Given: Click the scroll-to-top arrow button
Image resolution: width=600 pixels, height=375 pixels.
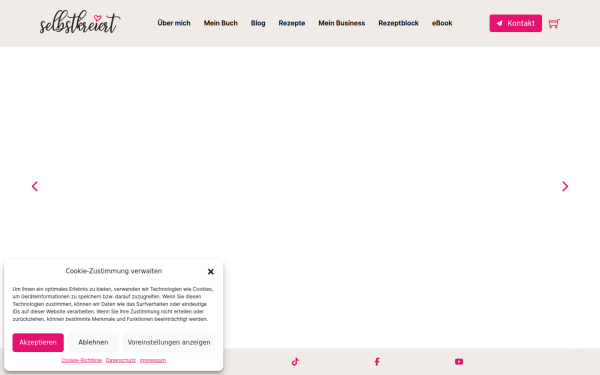Looking at the screenshot, I should [x=577, y=352].
